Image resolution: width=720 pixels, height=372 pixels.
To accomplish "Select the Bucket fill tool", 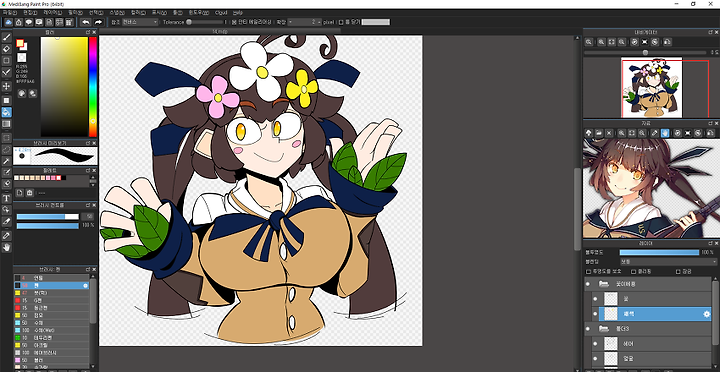I will (x=6, y=112).
